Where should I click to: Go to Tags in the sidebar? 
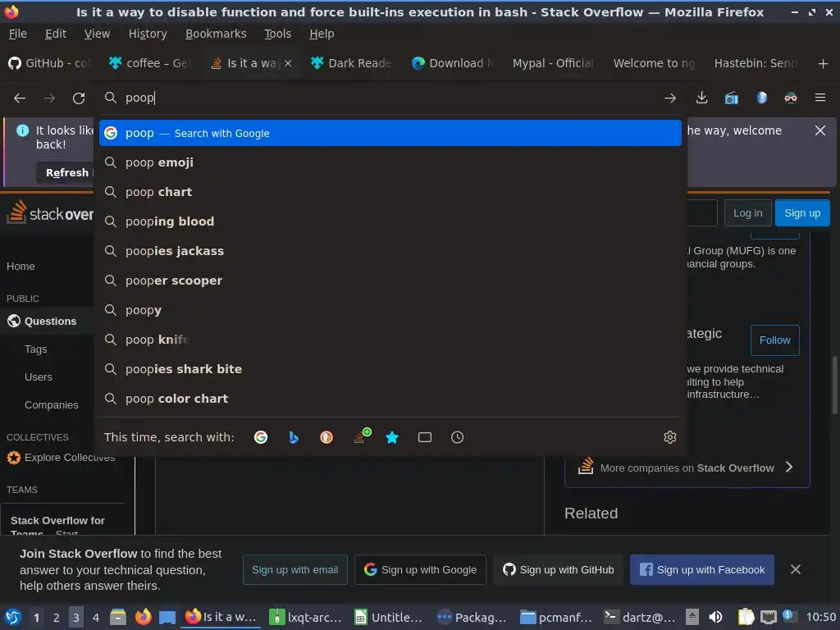(36, 349)
